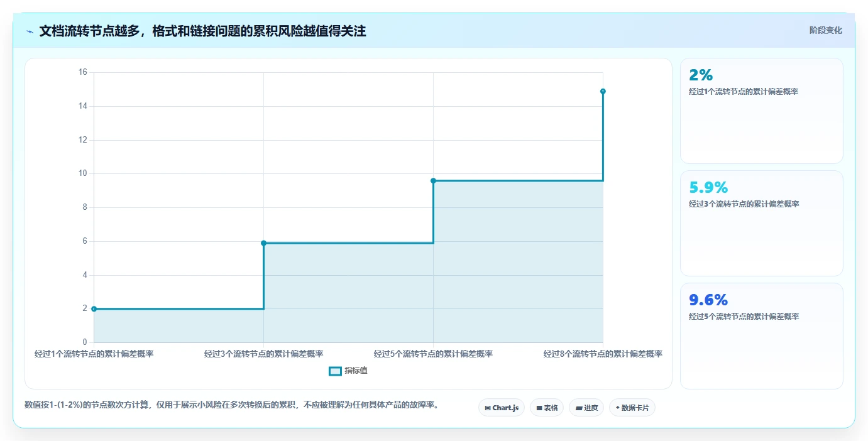
Task: Click axis label 经过3个流转节点的累计偏差概率
Action: (x=263, y=354)
